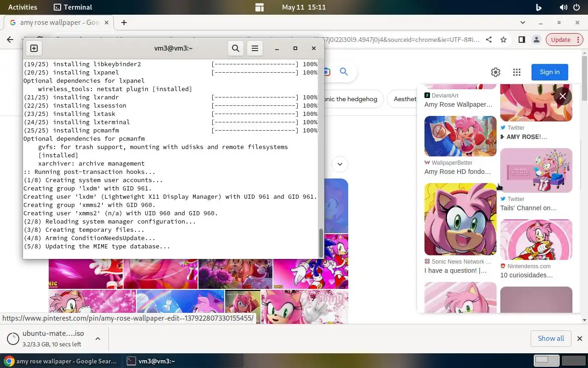Viewport: 588px width, 368px height.
Task: Open the power menu icon
Action: pos(577,7)
